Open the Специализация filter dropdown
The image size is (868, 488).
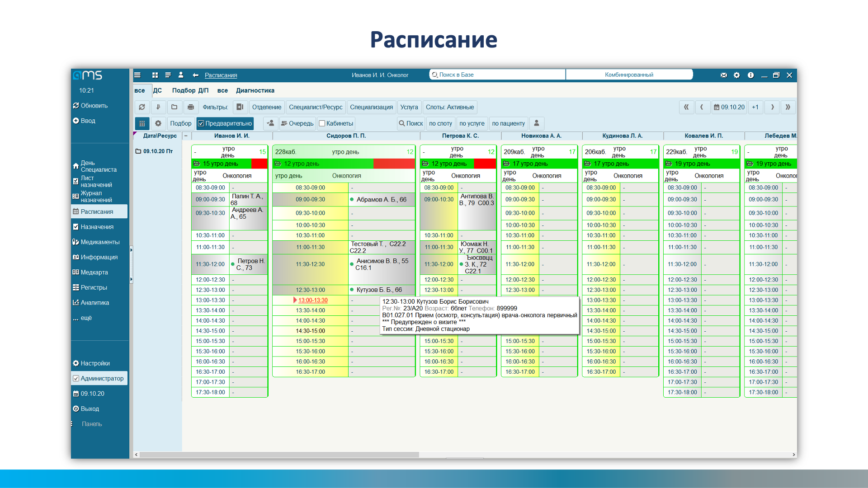371,107
